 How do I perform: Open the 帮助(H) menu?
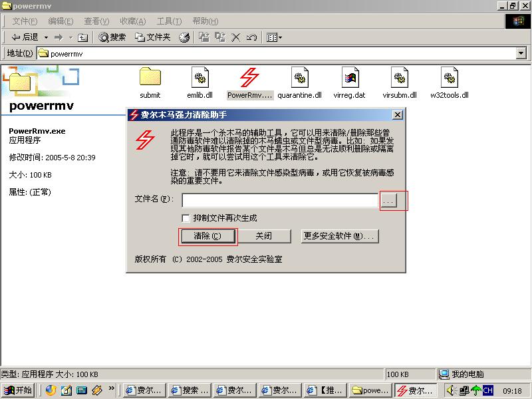click(x=205, y=21)
